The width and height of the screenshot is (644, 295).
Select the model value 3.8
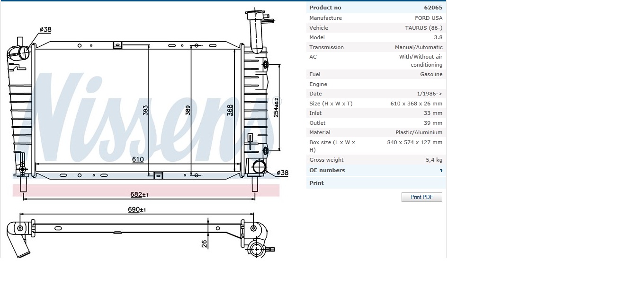pos(438,37)
